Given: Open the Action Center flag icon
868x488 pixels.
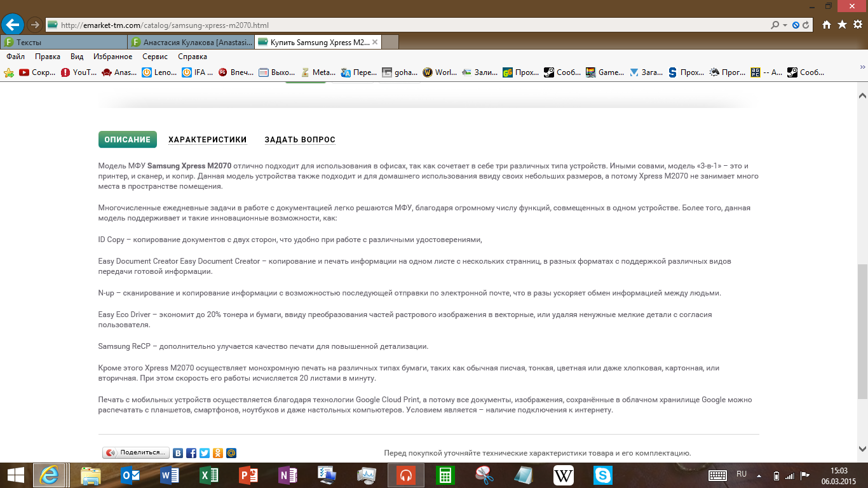Looking at the screenshot, I should [x=804, y=475].
